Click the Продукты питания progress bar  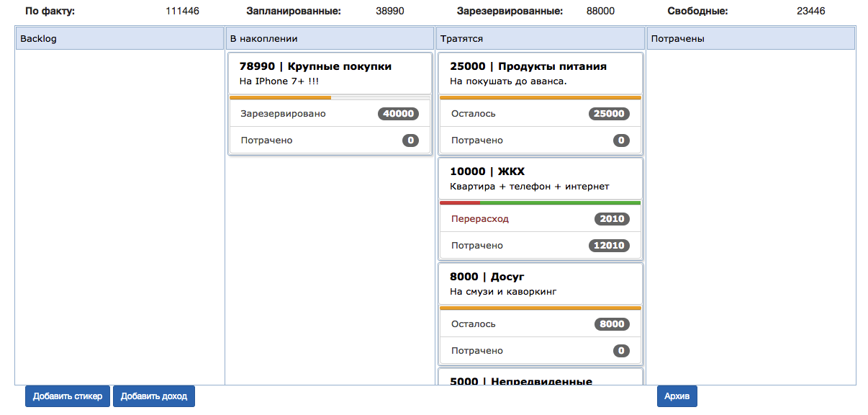coord(541,97)
